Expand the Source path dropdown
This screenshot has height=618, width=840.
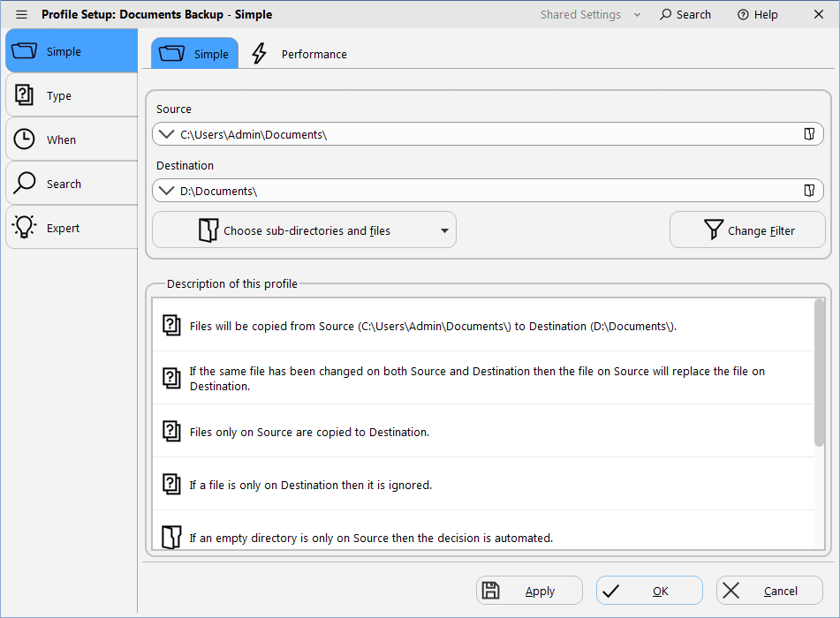click(x=167, y=133)
